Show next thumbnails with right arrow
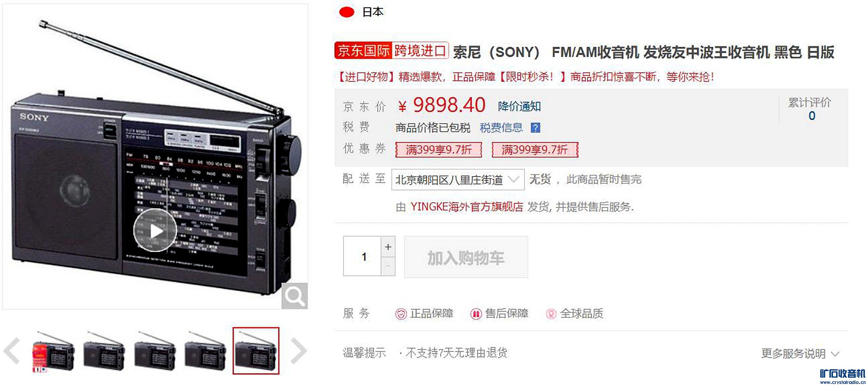Image resolution: width=868 pixels, height=386 pixels. [298, 351]
